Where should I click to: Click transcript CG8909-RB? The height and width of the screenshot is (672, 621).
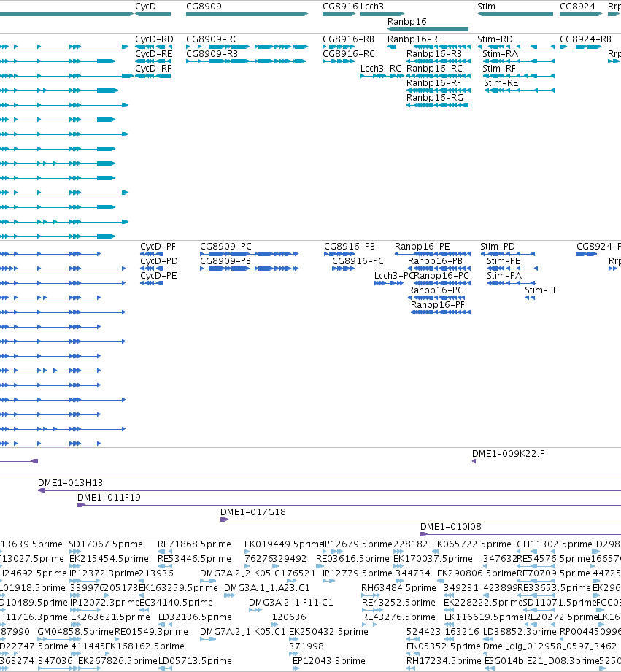click(x=246, y=61)
